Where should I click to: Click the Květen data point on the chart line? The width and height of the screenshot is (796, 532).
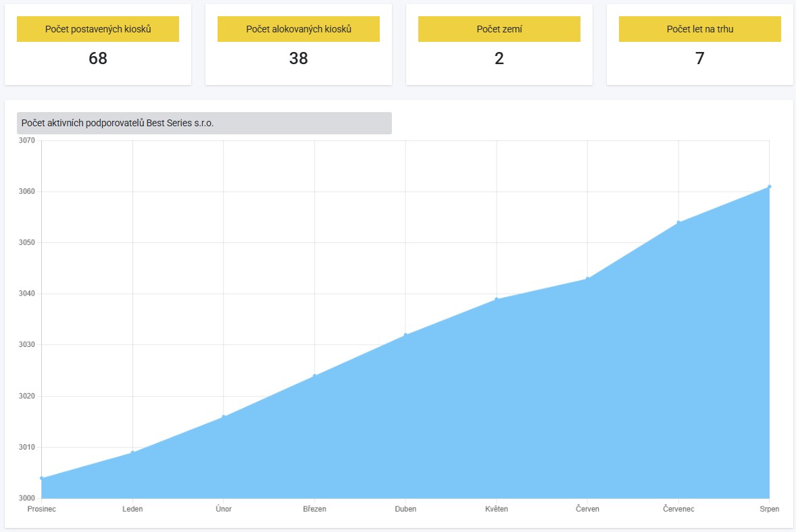click(x=497, y=299)
